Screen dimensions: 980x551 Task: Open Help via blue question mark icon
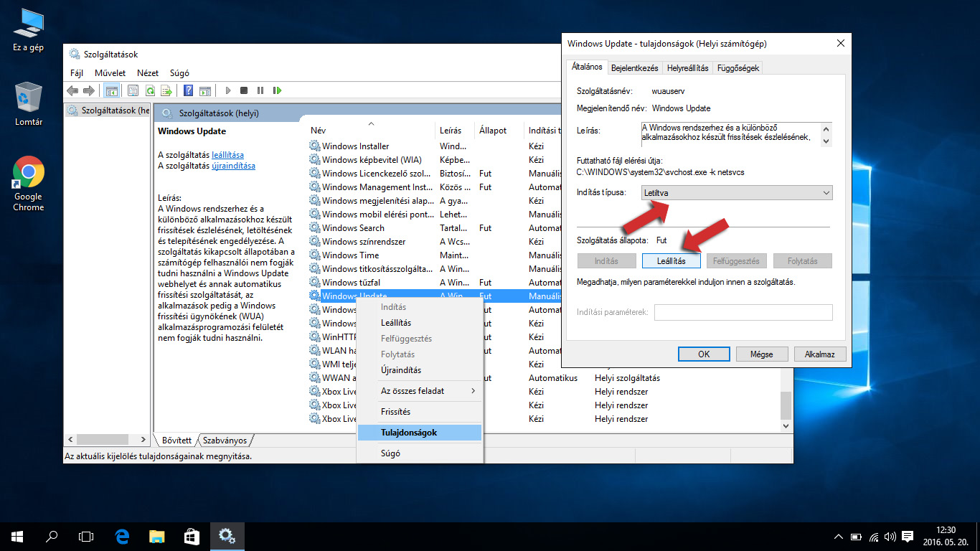(x=188, y=90)
